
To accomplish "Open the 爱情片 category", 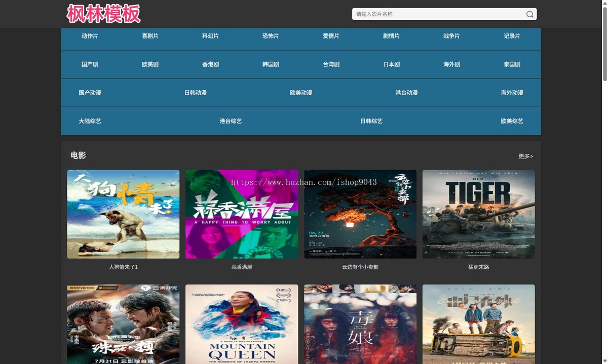I will tap(331, 36).
